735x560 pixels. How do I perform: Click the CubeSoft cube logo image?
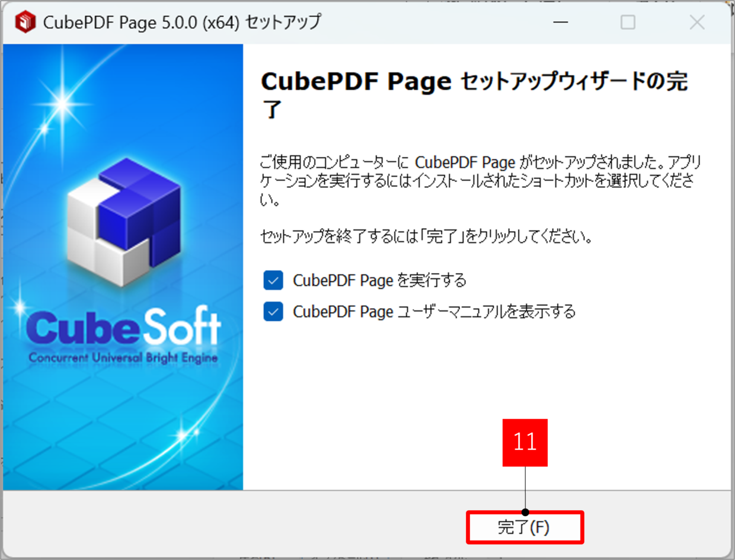(x=123, y=223)
